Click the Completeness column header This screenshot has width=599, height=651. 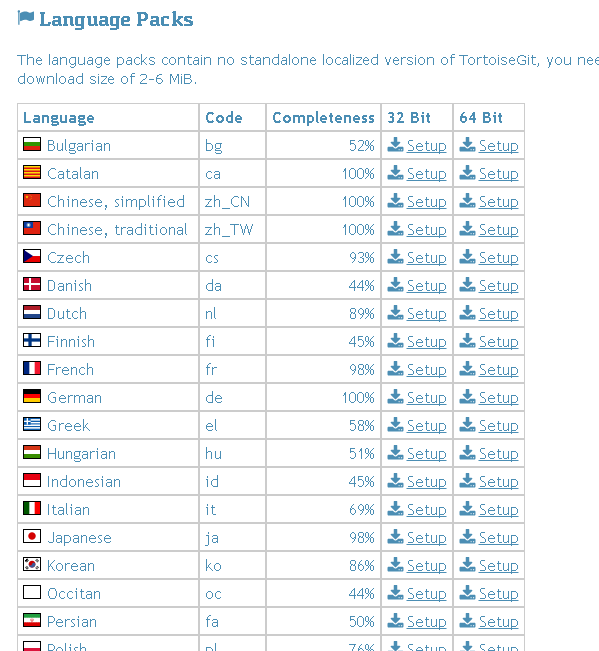(323, 118)
